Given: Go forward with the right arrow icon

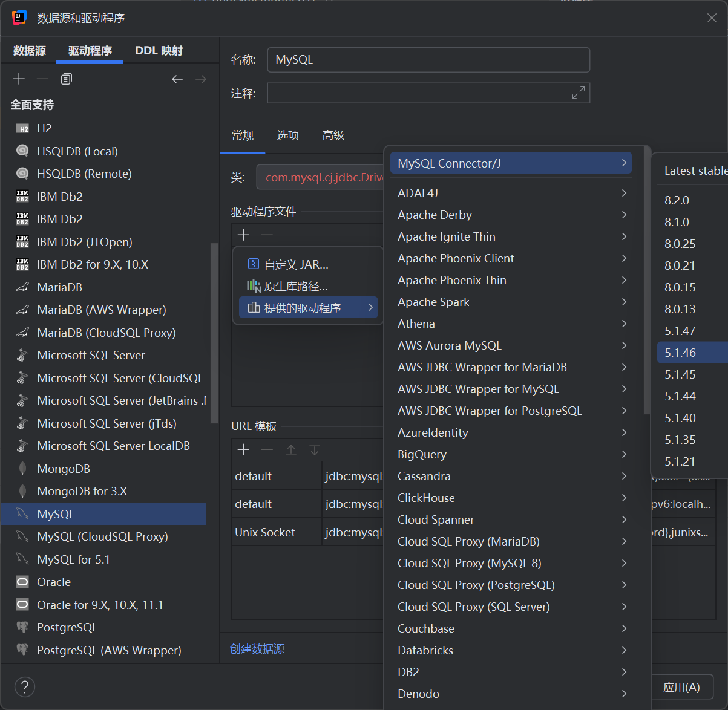Looking at the screenshot, I should point(201,79).
